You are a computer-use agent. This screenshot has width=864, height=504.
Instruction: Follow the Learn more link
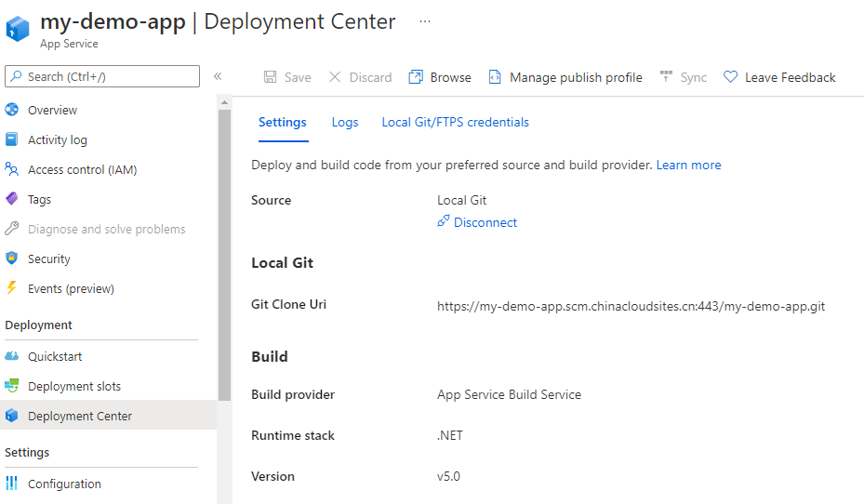tap(688, 165)
